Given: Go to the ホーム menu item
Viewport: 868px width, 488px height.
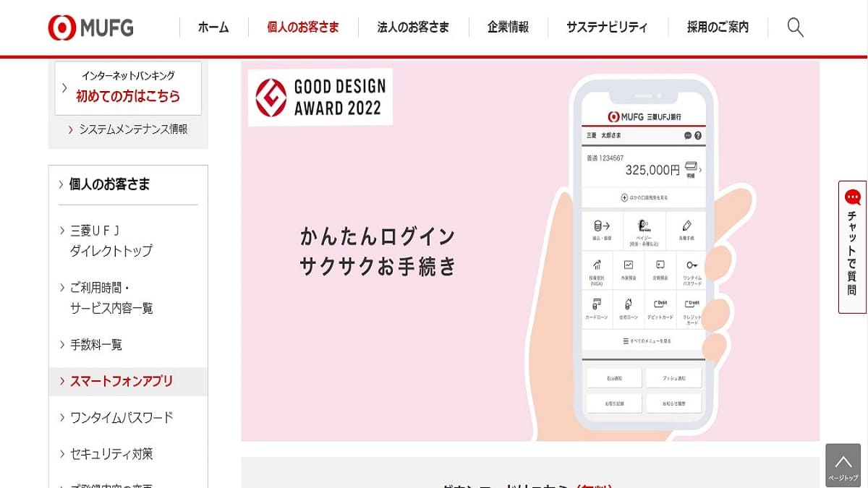Looking at the screenshot, I should tap(213, 27).
